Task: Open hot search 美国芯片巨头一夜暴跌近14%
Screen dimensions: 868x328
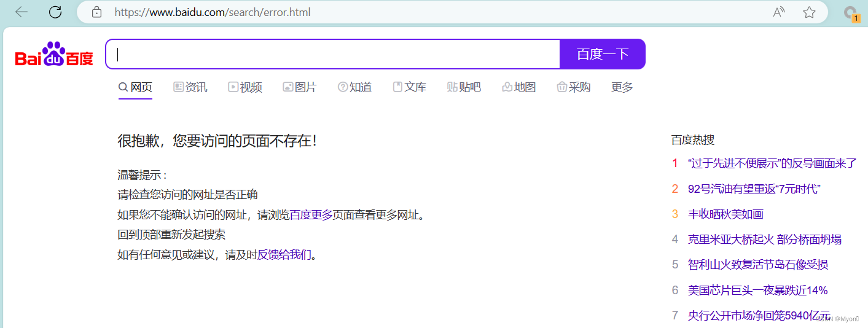Action: pyautogui.click(x=758, y=291)
